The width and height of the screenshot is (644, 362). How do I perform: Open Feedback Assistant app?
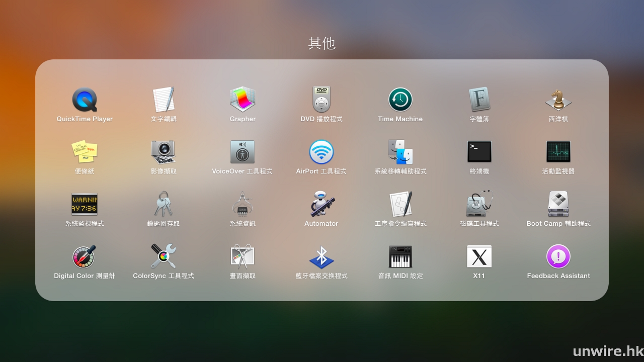click(x=558, y=257)
